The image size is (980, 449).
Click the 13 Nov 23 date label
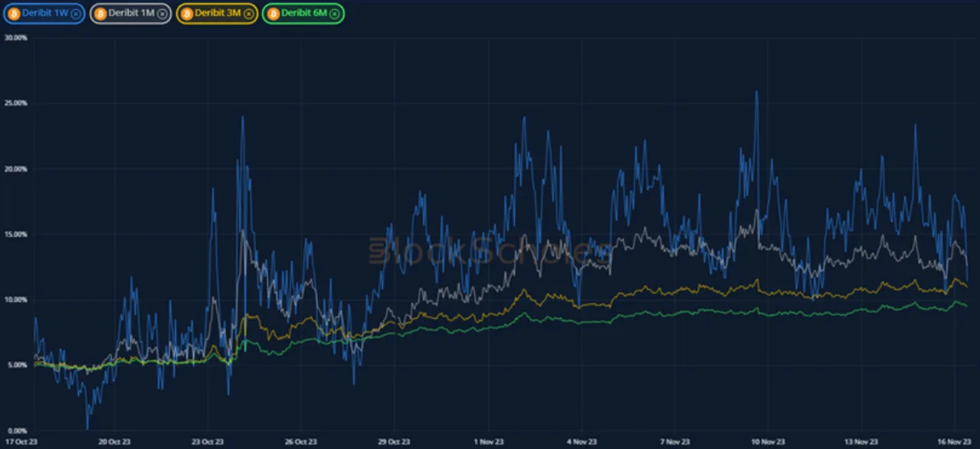pos(862,442)
